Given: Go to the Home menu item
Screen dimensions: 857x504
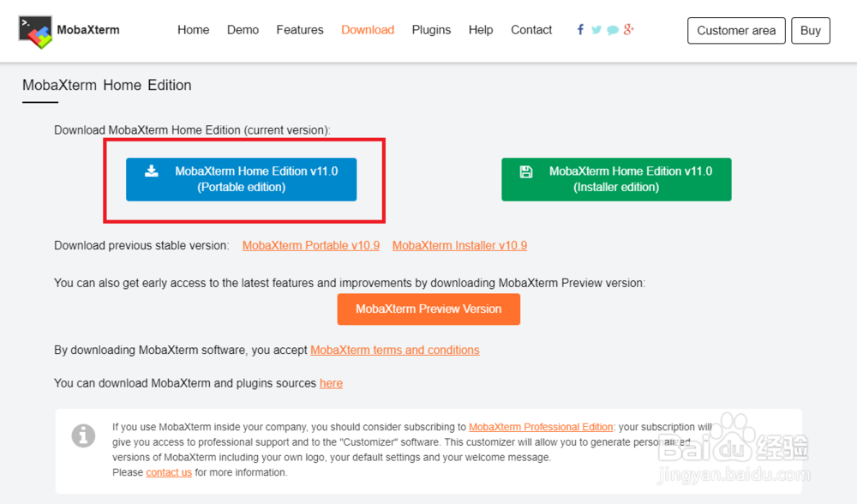Looking at the screenshot, I should [194, 30].
